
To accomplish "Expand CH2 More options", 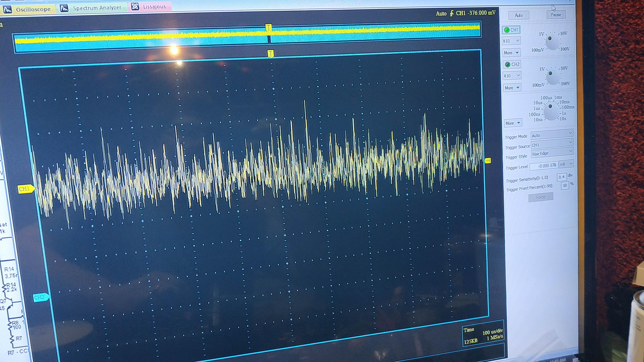I will coord(512,88).
